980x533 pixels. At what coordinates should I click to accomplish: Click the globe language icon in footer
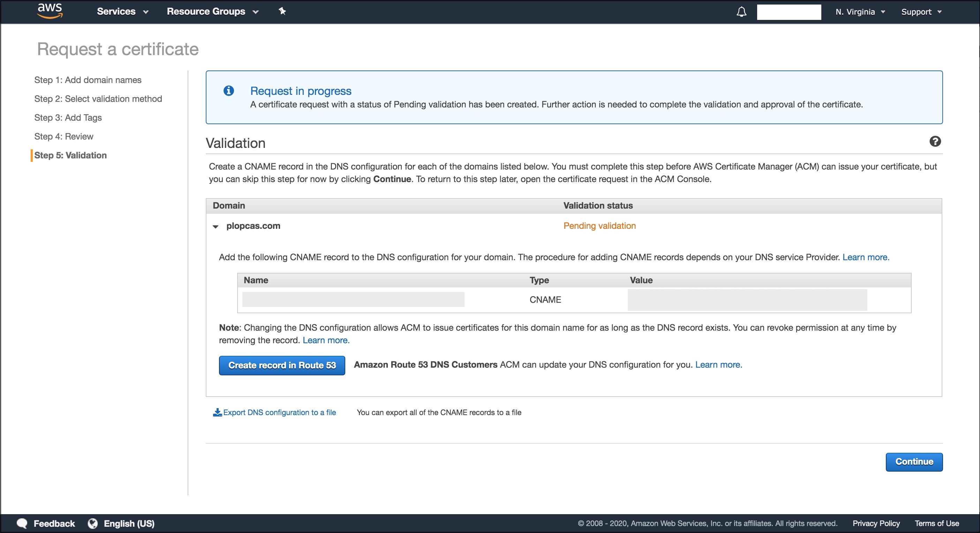[92, 523]
